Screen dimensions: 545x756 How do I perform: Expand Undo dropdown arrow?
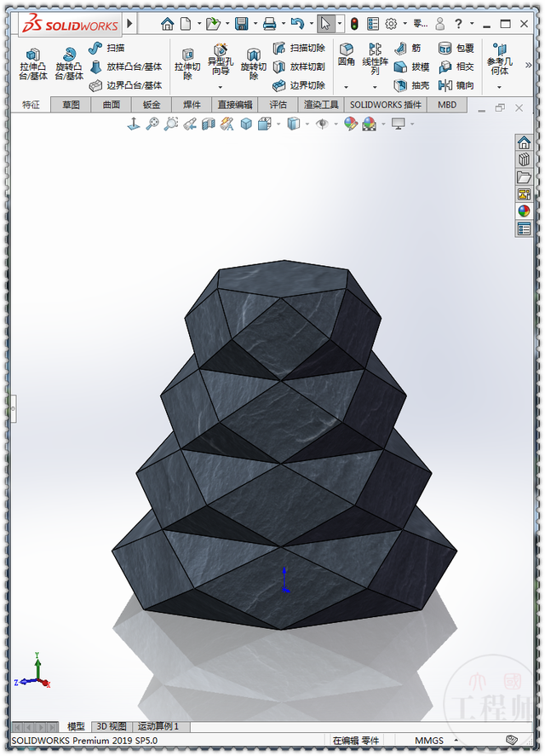(x=312, y=24)
